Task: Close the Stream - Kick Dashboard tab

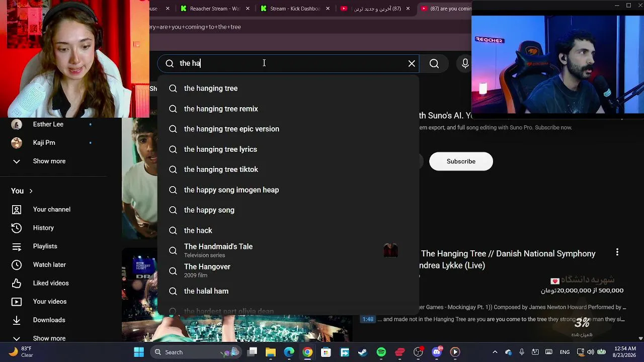Action: [328, 9]
